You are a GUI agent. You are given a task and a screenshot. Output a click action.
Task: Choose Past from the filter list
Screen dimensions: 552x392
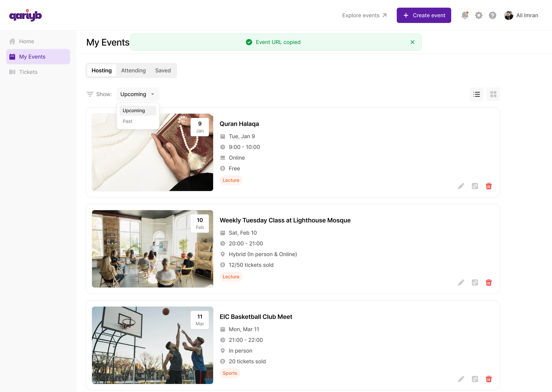point(127,121)
